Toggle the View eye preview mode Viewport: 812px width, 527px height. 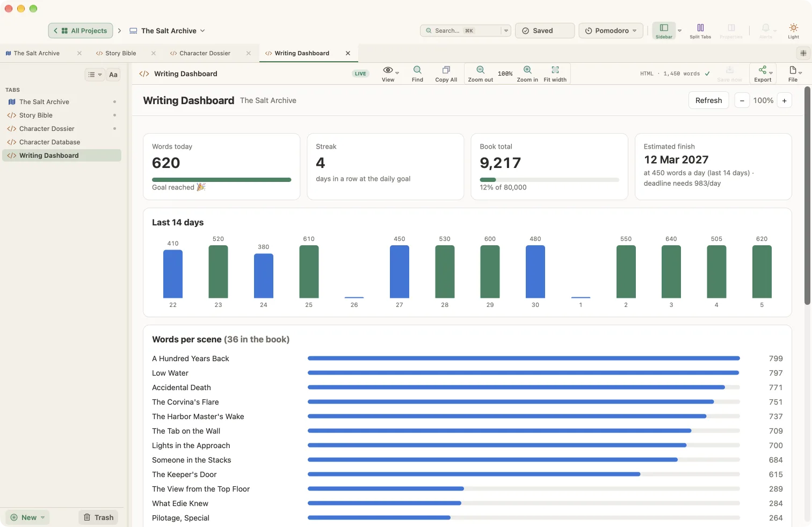point(388,70)
